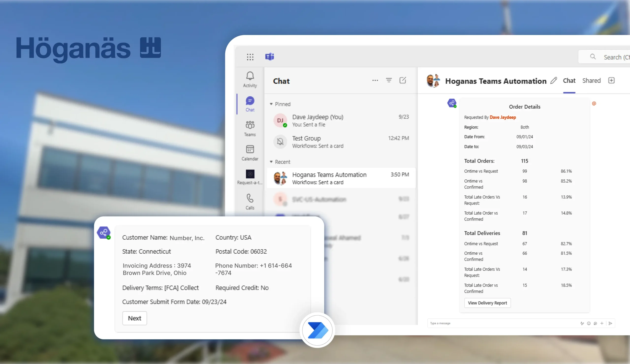
Task: Click the Chat list panel heading
Action: click(281, 81)
